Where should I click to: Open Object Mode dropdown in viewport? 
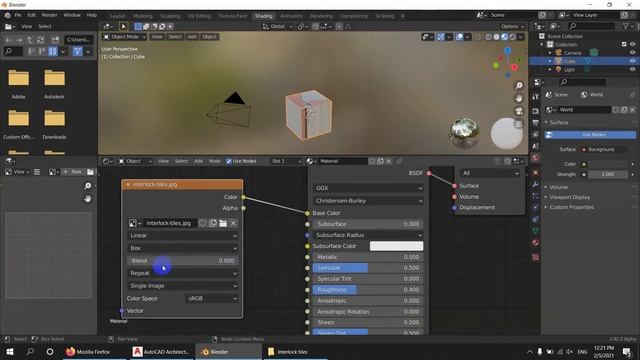click(124, 37)
